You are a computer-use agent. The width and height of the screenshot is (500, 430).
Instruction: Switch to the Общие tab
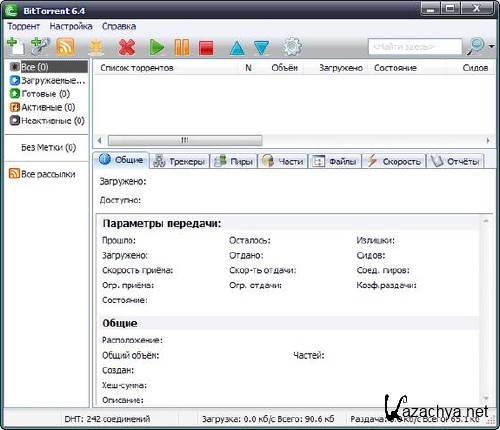121,160
